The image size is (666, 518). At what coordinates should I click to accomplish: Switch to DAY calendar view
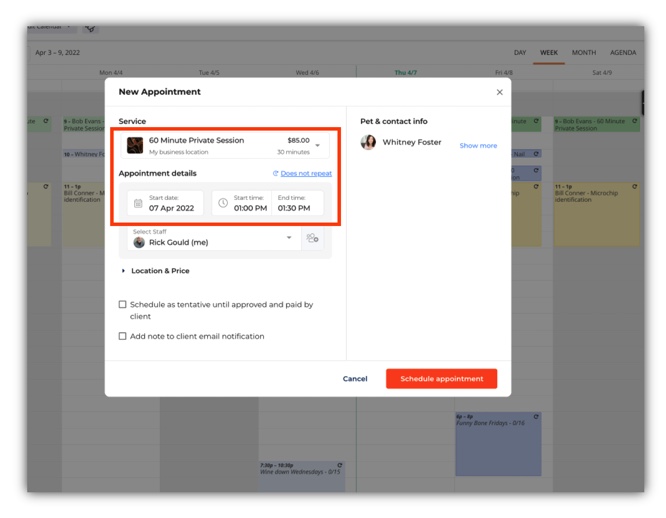[520, 53]
